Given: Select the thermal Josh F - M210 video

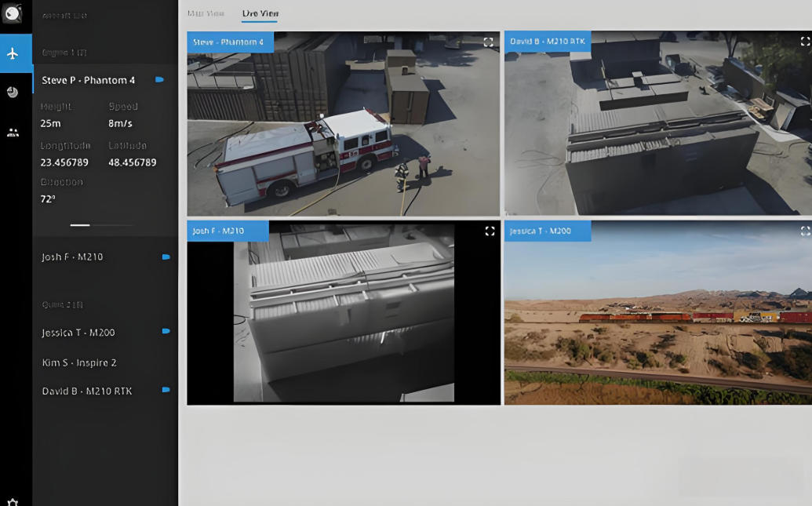Looking at the screenshot, I should [343, 322].
